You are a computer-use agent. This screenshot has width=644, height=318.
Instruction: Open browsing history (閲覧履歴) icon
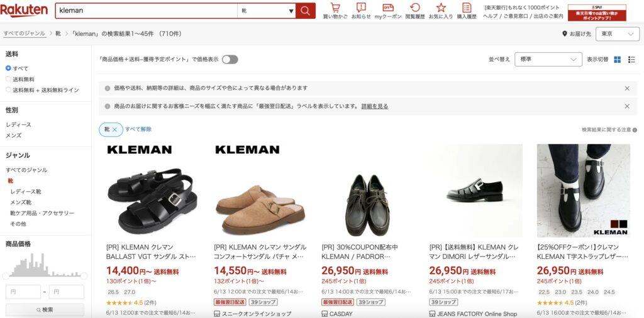click(415, 8)
